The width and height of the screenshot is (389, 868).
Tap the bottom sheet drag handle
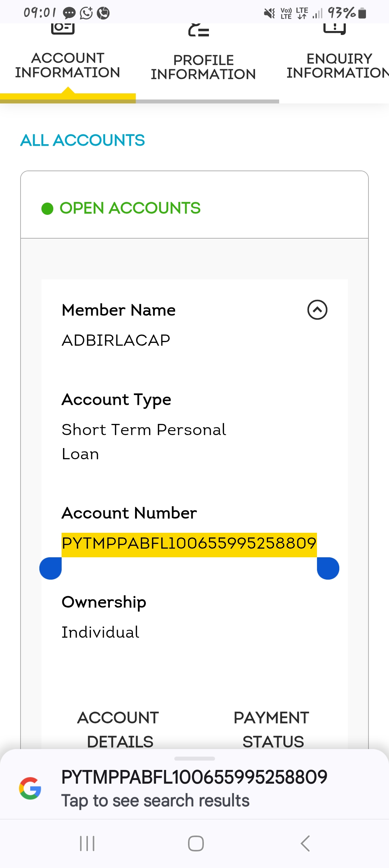(x=194, y=758)
